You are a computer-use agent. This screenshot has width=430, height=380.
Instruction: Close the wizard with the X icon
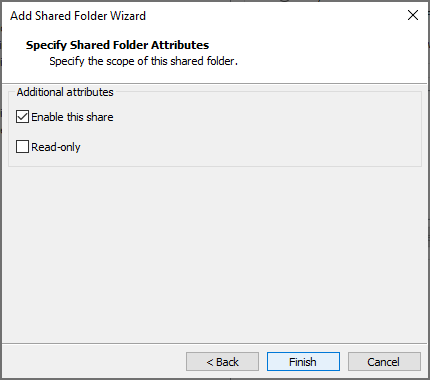[413, 15]
